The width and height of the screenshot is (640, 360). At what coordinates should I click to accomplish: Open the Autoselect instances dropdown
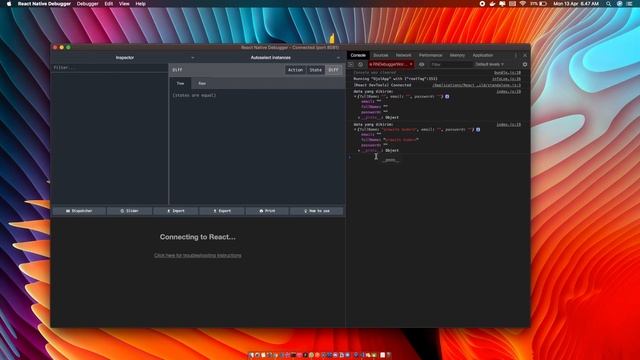[x=271, y=58]
